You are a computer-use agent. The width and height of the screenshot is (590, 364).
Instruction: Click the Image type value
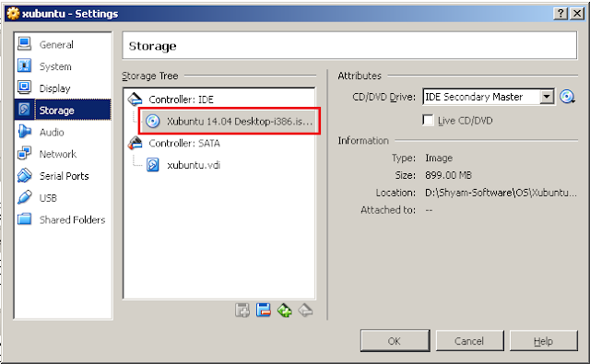(x=439, y=158)
